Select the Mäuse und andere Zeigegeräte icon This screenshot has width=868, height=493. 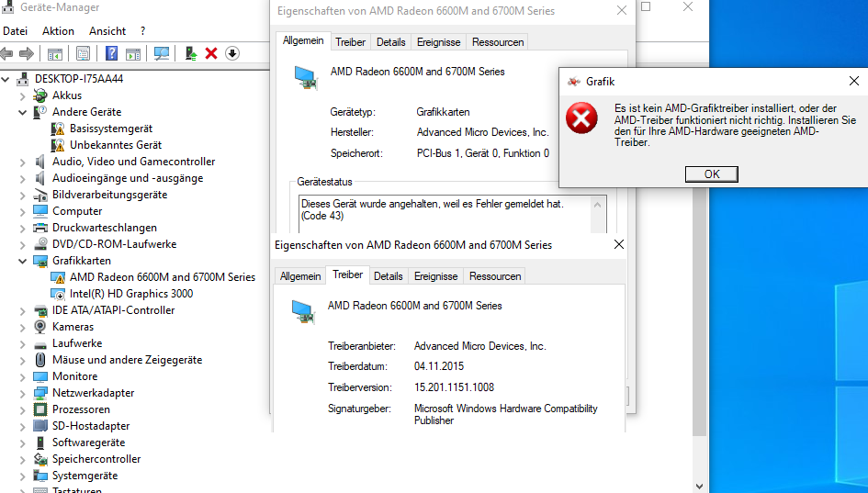tap(40, 360)
